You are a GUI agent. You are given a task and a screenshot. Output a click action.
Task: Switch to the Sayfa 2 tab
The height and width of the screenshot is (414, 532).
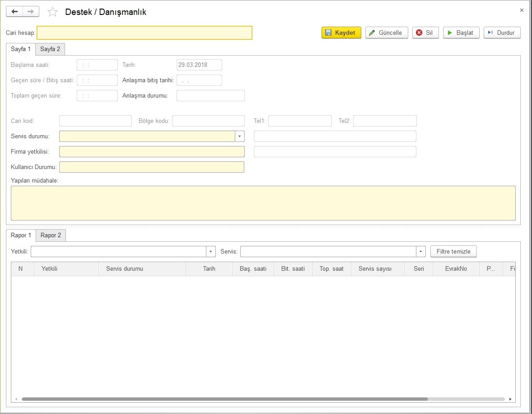pyautogui.click(x=50, y=49)
